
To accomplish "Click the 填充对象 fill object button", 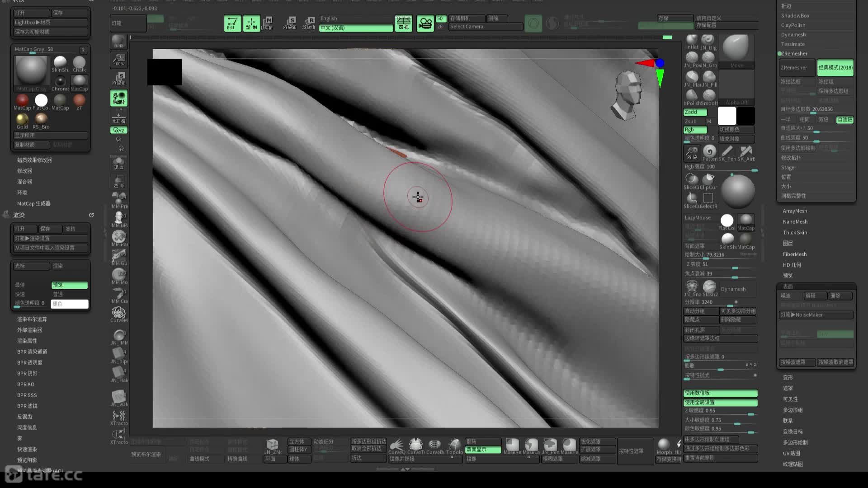I will coord(736,139).
